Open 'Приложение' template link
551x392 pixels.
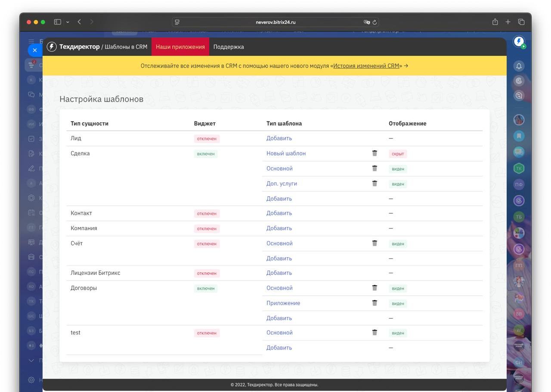283,303
